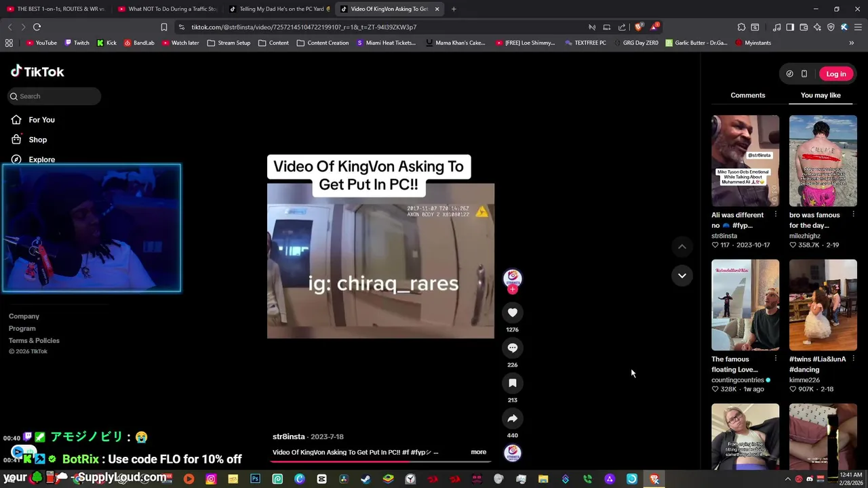The width and height of the screenshot is (868, 488).
Task: Open str8insta profile from video caption
Action: click(x=288, y=436)
